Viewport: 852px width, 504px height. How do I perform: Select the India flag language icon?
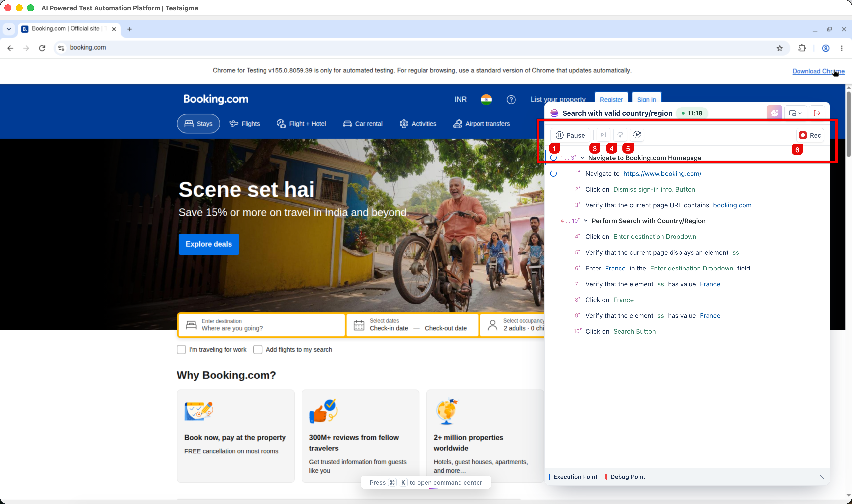[x=486, y=100]
